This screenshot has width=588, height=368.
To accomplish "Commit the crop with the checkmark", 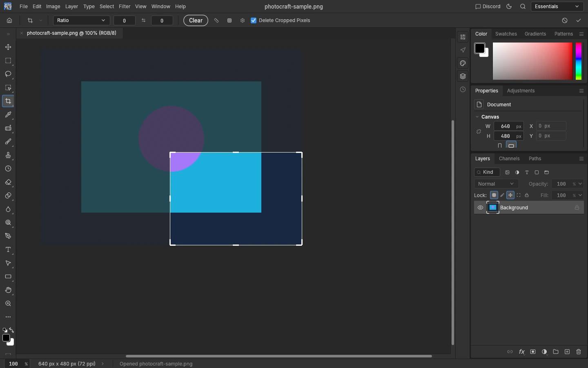I will 579,20.
